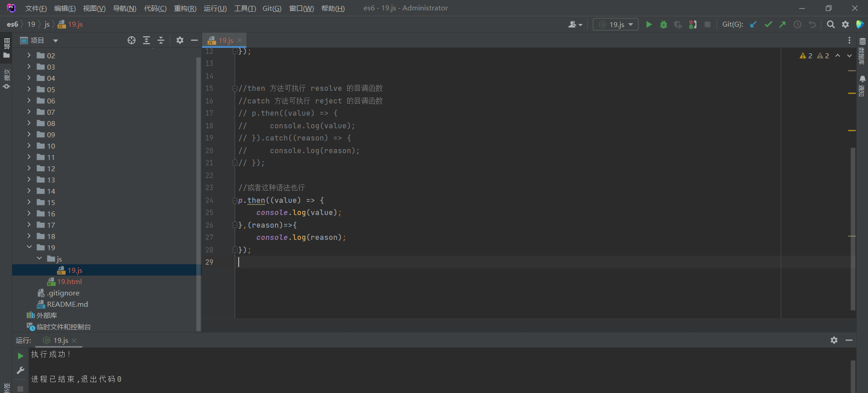868x393 pixels.
Task: Close the 19.js editor tab
Action: coord(240,40)
